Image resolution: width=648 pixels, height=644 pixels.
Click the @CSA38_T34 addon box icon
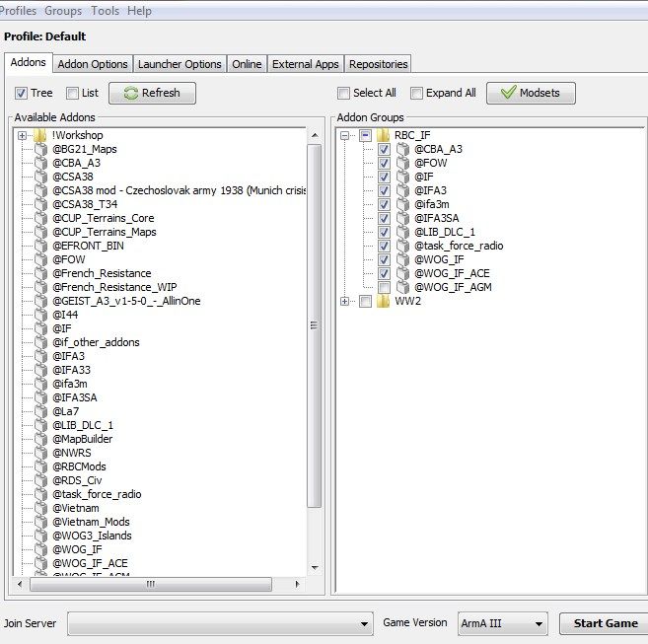pos(40,204)
